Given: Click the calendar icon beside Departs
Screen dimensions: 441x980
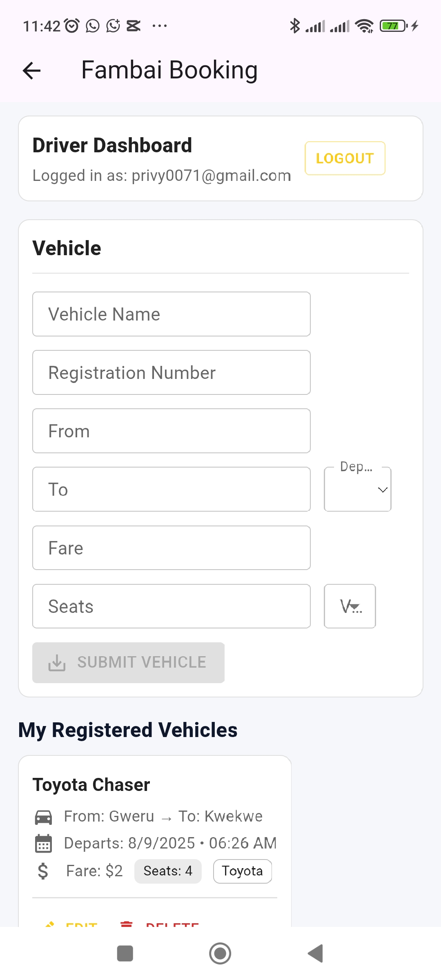Looking at the screenshot, I should coord(43,844).
